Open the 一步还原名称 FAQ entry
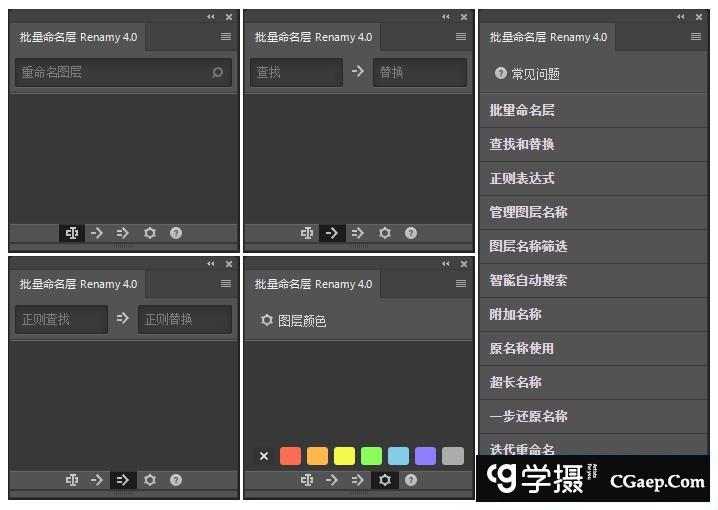 [593, 417]
